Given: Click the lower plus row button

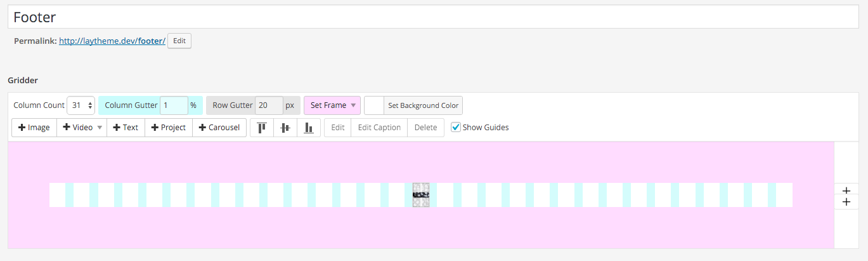Looking at the screenshot, I should click(846, 201).
